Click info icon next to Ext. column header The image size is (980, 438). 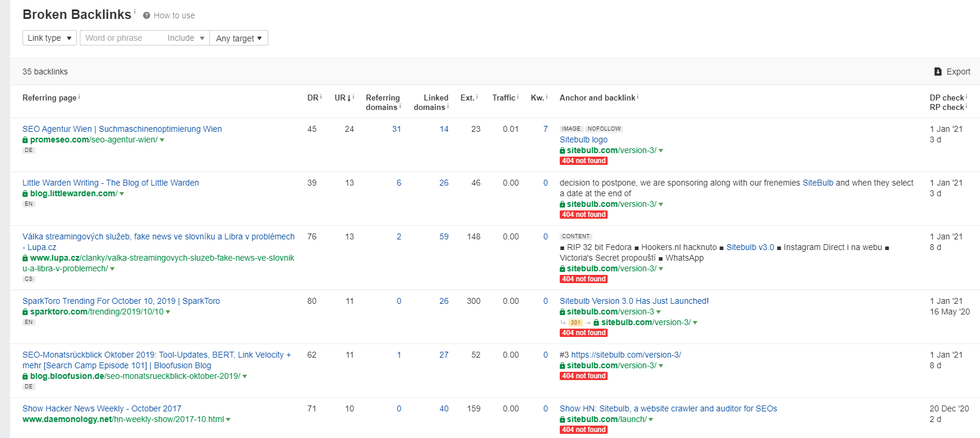tap(477, 96)
